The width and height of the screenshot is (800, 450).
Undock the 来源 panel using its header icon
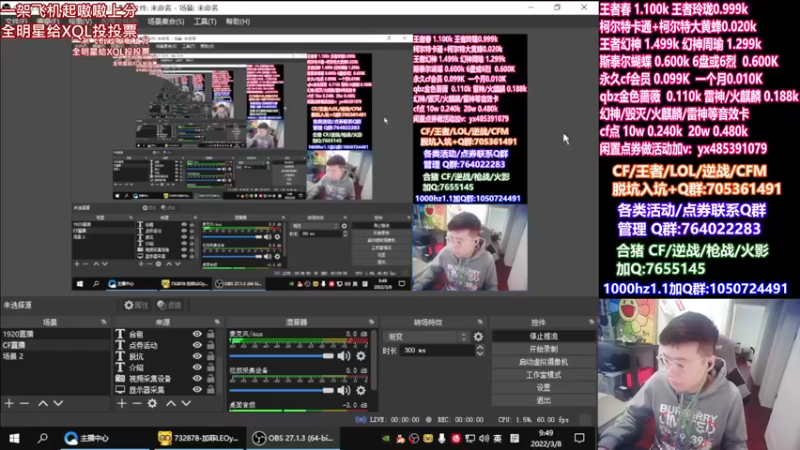coord(217,322)
